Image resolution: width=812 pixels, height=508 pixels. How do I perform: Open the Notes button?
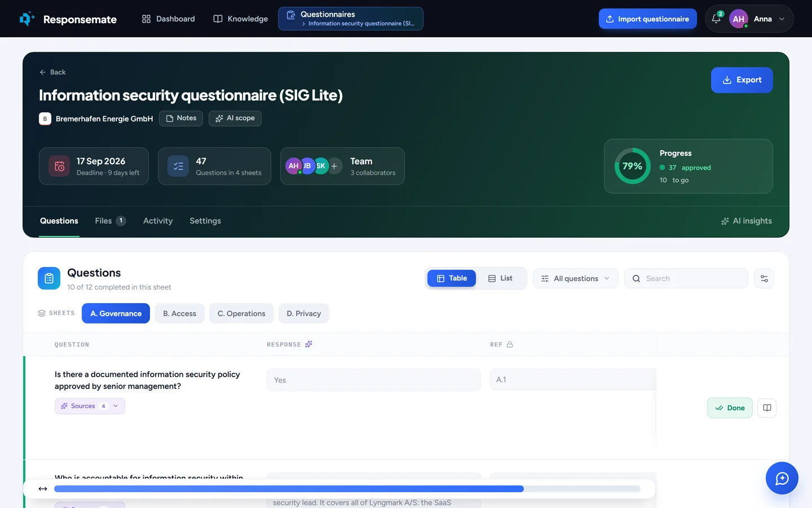[x=181, y=118]
